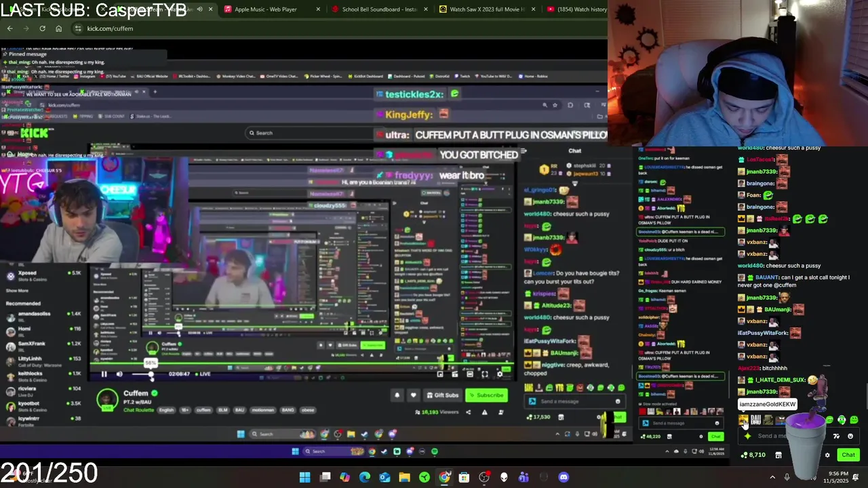Click the 8,710 channel points balance
868x488 pixels.
coord(755,455)
